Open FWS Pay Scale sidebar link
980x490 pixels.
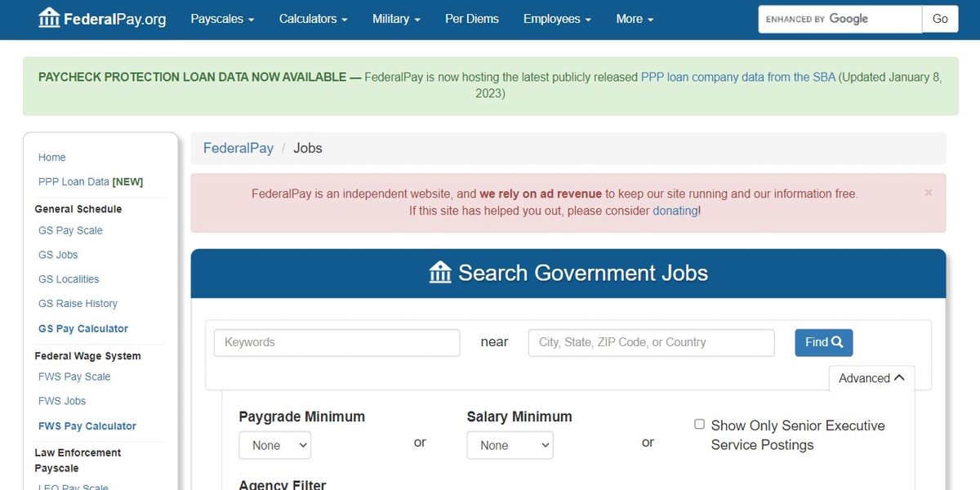(74, 376)
